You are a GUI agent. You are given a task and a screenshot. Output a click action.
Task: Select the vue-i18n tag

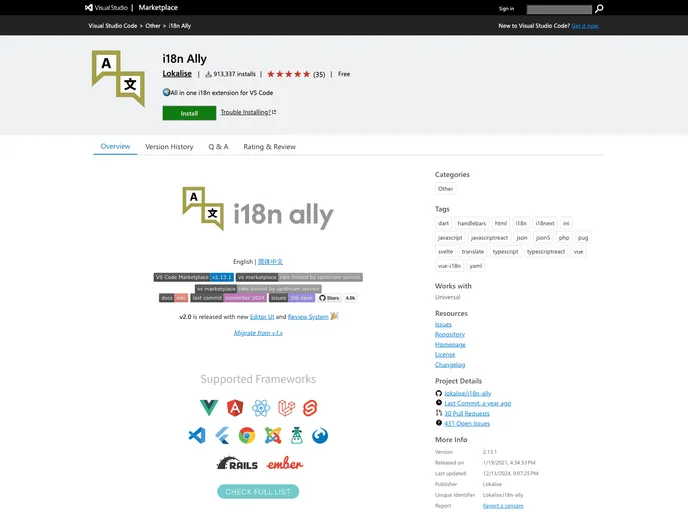[x=449, y=266]
